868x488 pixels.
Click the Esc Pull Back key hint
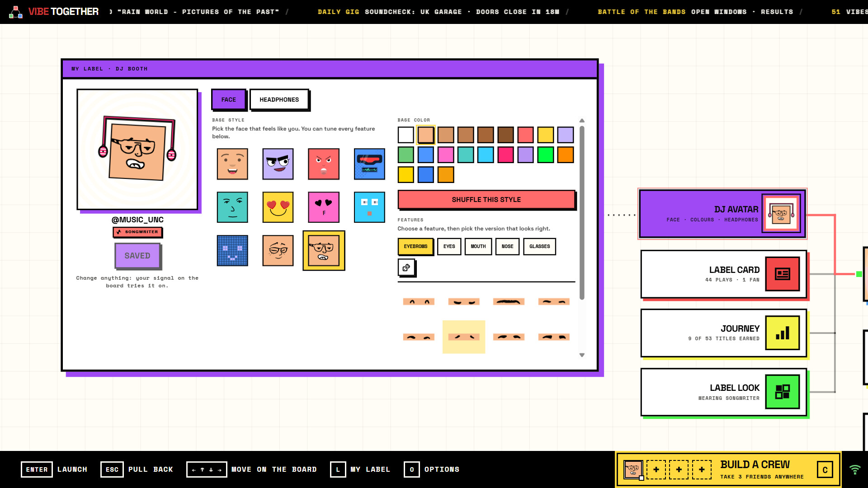(x=137, y=469)
